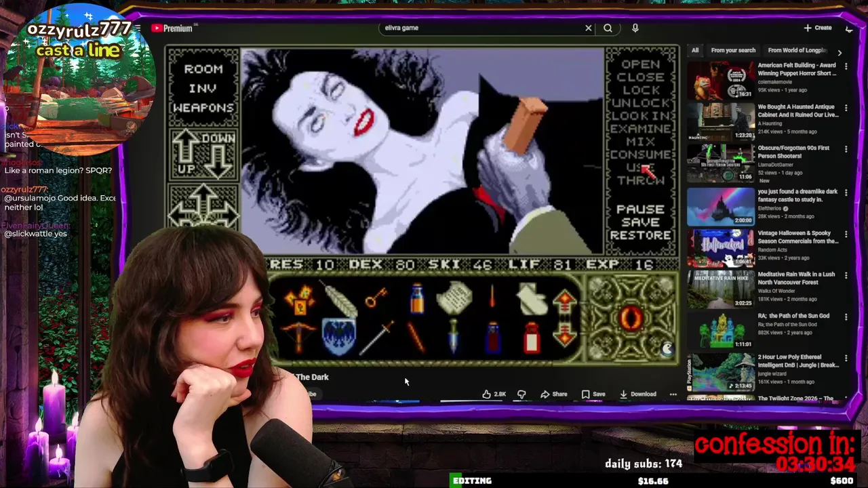This screenshot has width=868, height=488.
Task: Click the forward movement arrow in game
Action: pos(203,198)
